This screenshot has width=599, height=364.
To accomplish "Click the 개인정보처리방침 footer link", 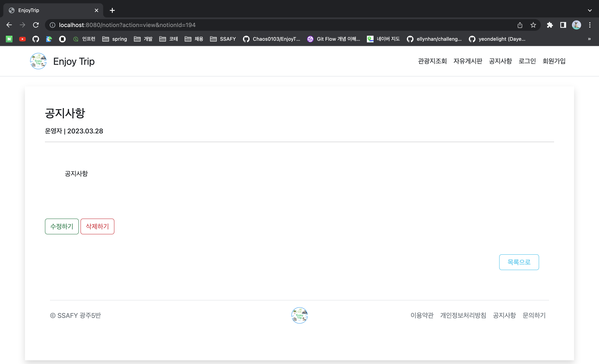I will point(463,315).
